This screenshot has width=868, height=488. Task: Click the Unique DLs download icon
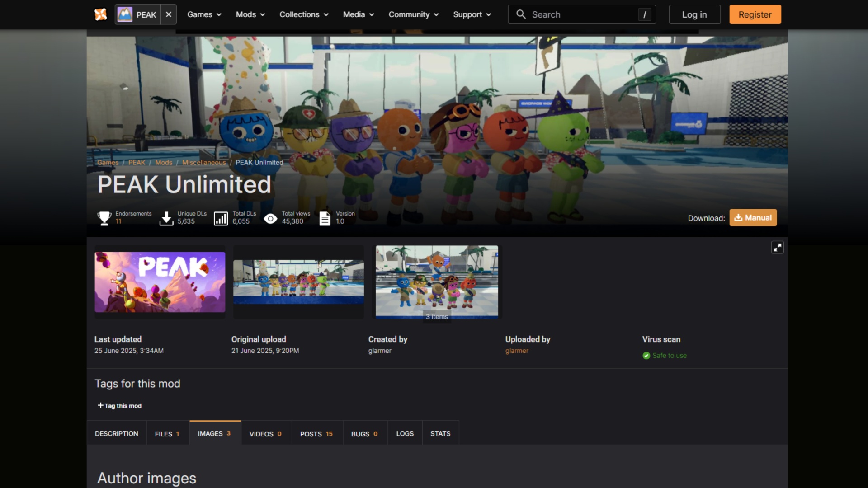(166, 218)
